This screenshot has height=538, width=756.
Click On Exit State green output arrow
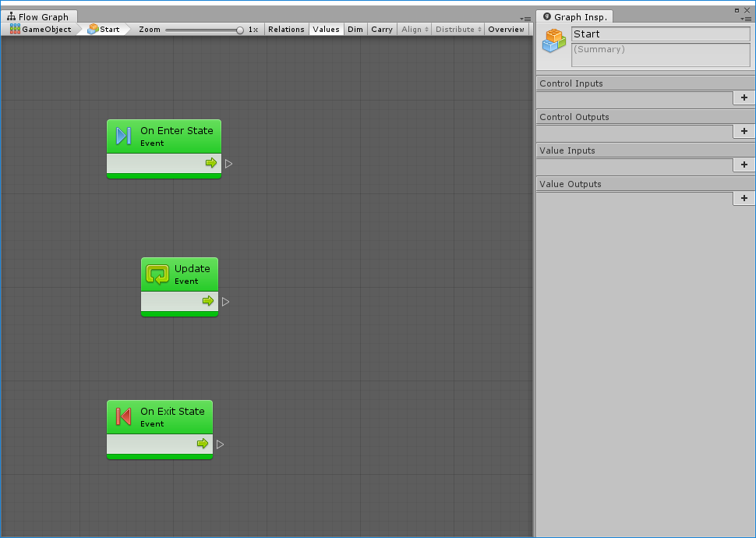tap(203, 444)
